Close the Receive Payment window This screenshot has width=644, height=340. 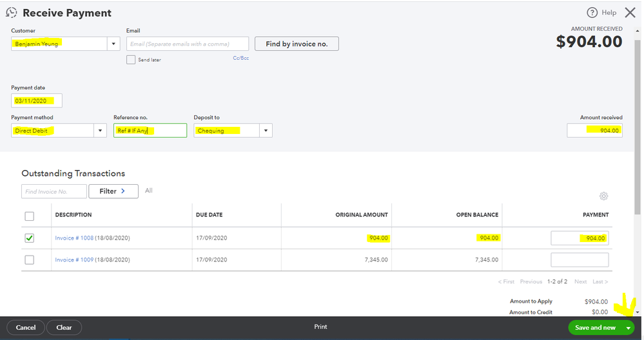pos(630,13)
